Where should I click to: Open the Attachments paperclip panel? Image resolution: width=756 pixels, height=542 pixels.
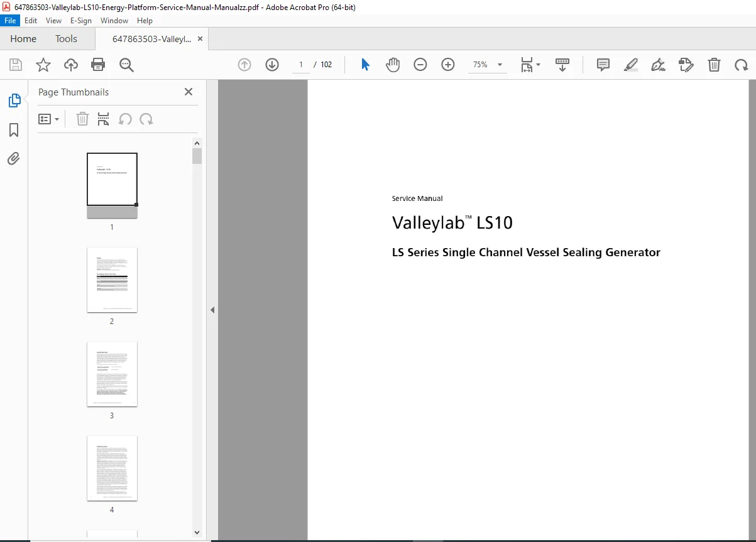(14, 158)
